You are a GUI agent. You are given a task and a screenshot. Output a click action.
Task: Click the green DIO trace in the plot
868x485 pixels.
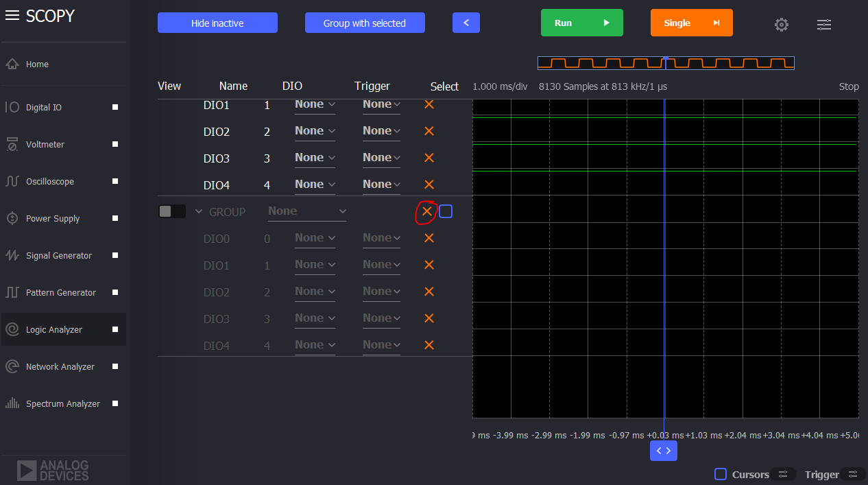click(x=665, y=144)
